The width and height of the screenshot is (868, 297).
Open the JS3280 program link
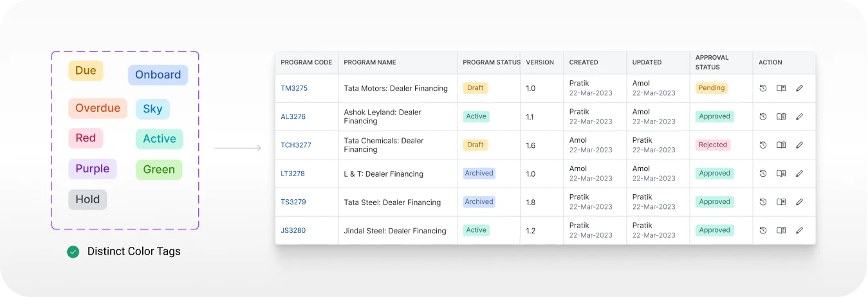[x=293, y=230]
